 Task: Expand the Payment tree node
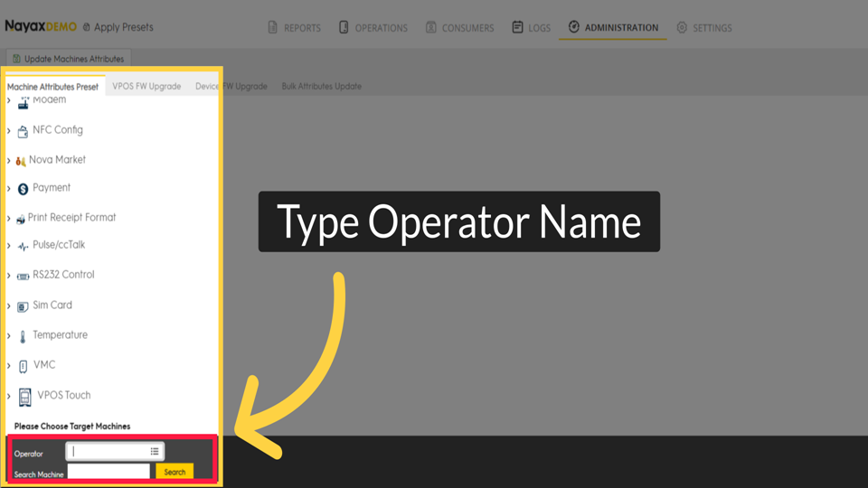(9, 189)
